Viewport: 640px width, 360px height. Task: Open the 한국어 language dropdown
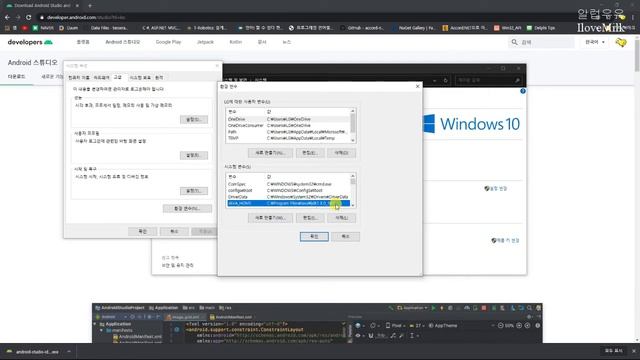[x=595, y=42]
